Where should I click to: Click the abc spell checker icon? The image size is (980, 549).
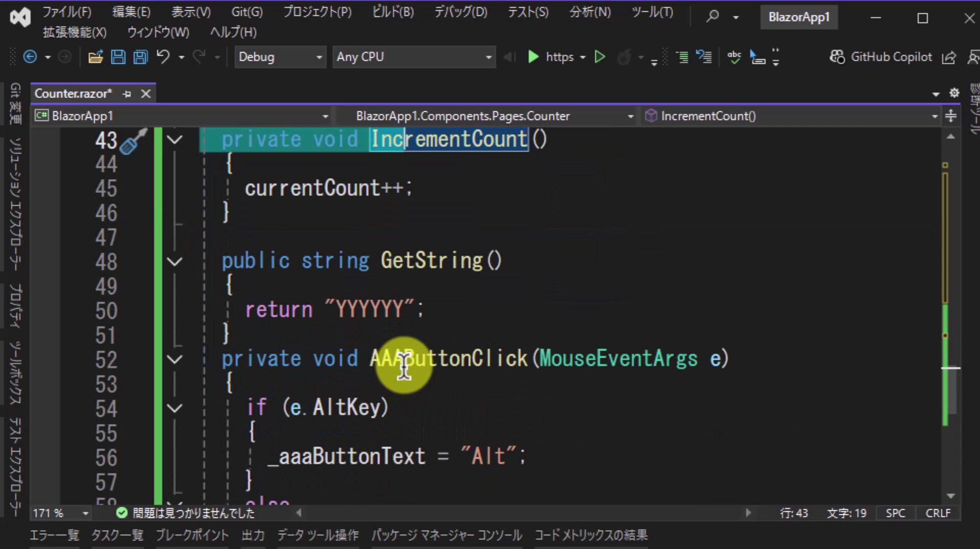(x=734, y=57)
